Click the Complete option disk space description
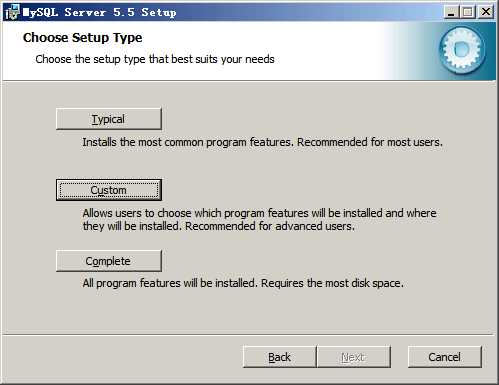Image resolution: width=499 pixels, height=385 pixels. (x=243, y=283)
